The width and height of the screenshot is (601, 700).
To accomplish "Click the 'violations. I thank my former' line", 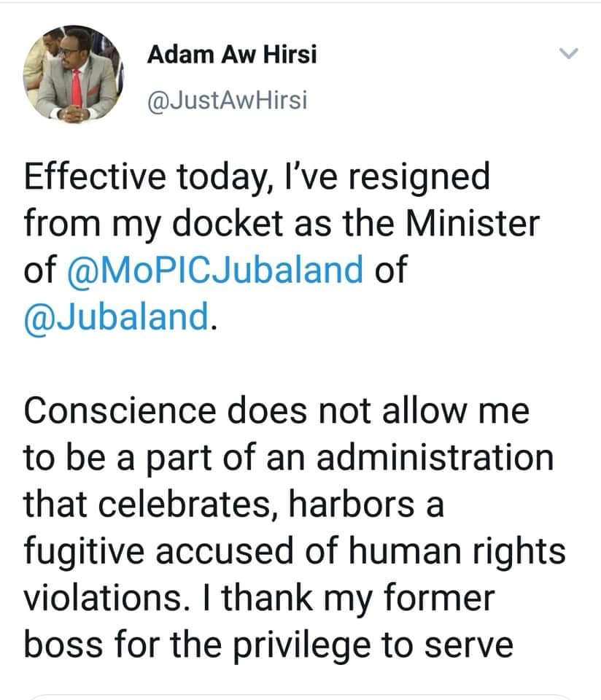I will [259, 598].
